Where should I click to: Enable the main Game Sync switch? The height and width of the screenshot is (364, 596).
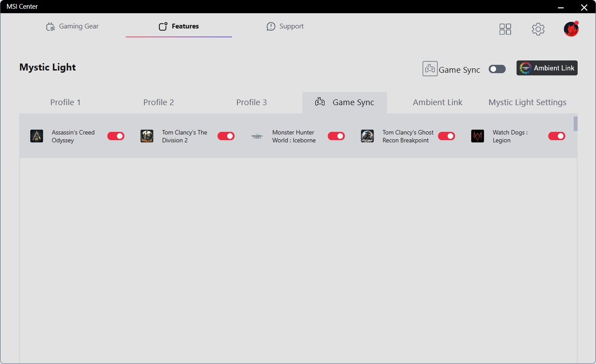(x=497, y=69)
